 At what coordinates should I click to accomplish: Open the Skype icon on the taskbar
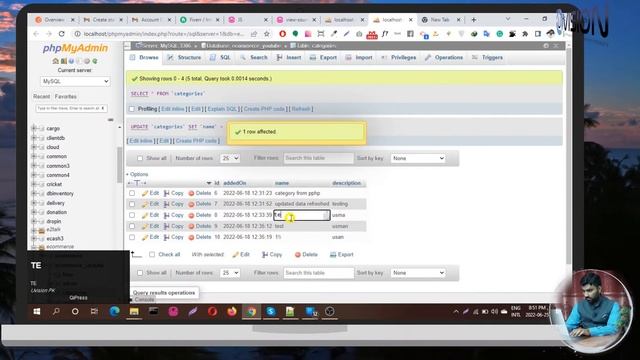[271, 312]
